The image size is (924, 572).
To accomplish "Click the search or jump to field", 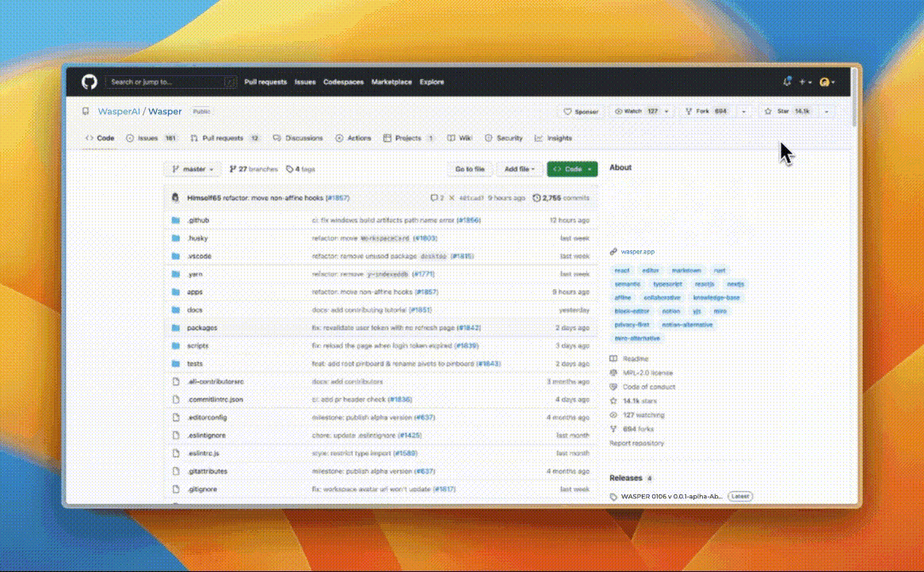I will 170,82.
